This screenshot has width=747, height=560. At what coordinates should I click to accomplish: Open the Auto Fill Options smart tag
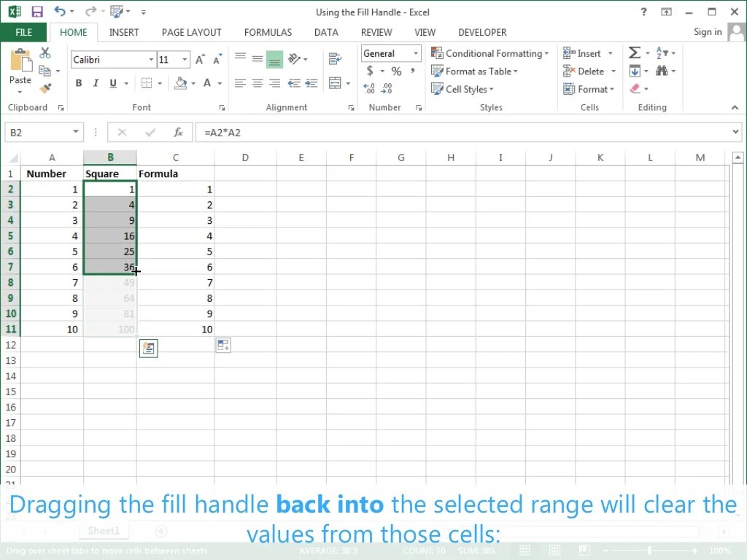click(x=148, y=348)
